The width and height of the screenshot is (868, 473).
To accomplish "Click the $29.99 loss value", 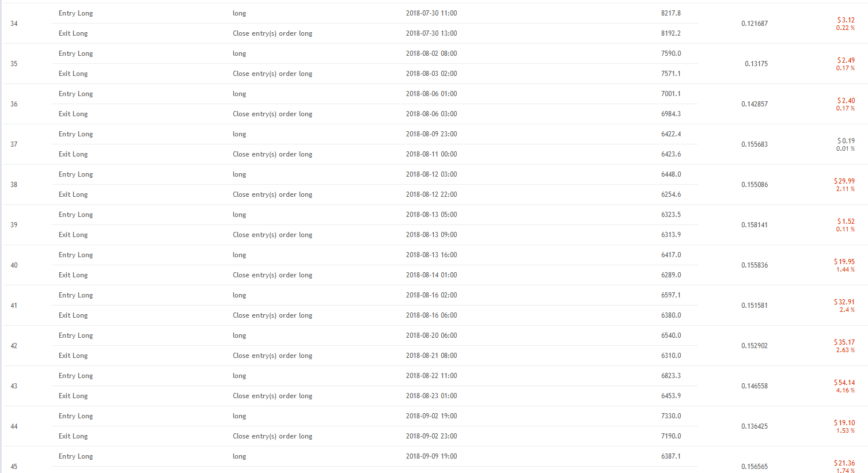I will [x=844, y=181].
